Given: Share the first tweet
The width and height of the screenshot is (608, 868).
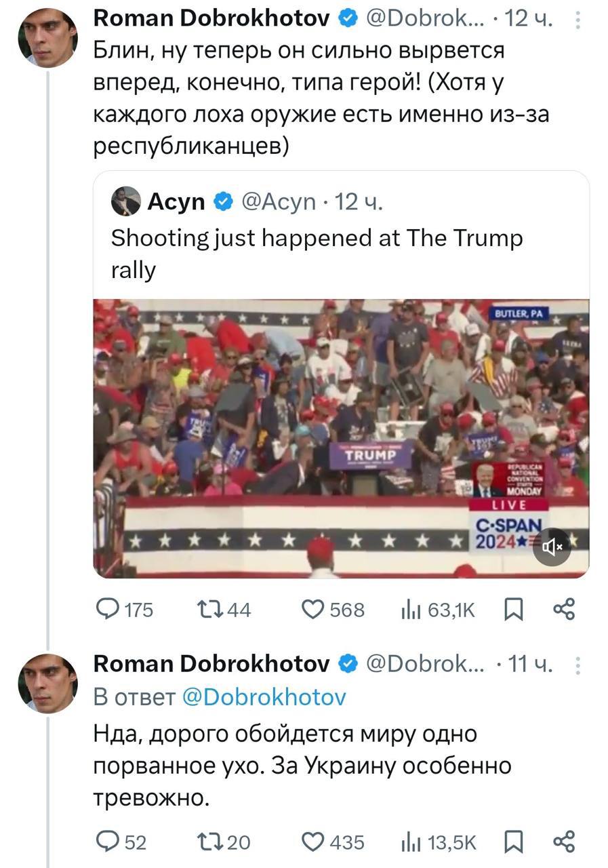Looking at the screenshot, I should tap(564, 610).
